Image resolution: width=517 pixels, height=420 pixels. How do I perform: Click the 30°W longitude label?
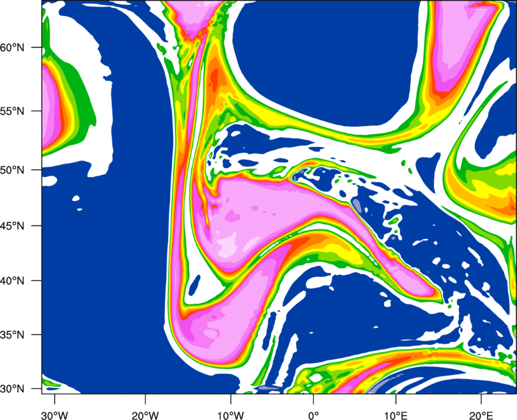click(55, 415)
